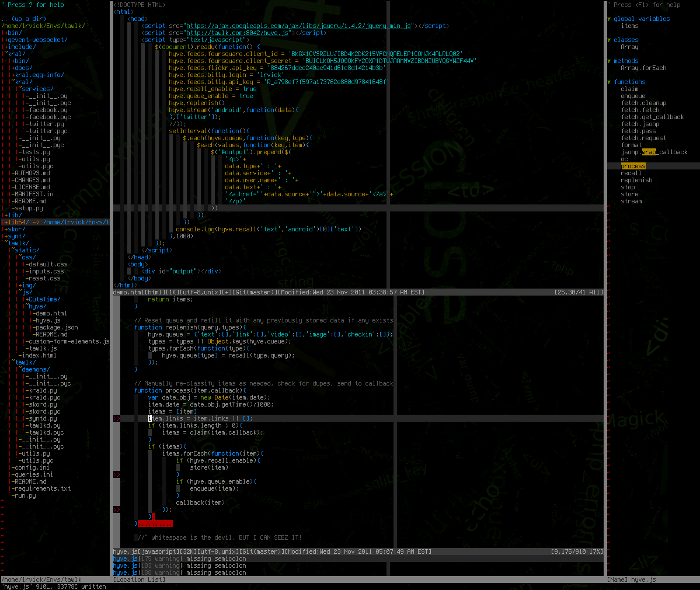The width and height of the screenshot is (700, 590).
Task: Open package.json in the file tree
Action: 57,327
